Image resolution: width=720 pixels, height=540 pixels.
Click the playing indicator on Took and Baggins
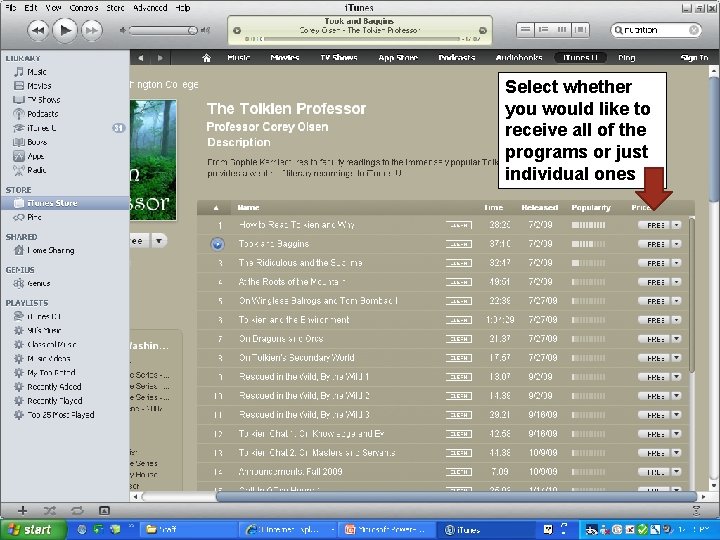tap(217, 244)
